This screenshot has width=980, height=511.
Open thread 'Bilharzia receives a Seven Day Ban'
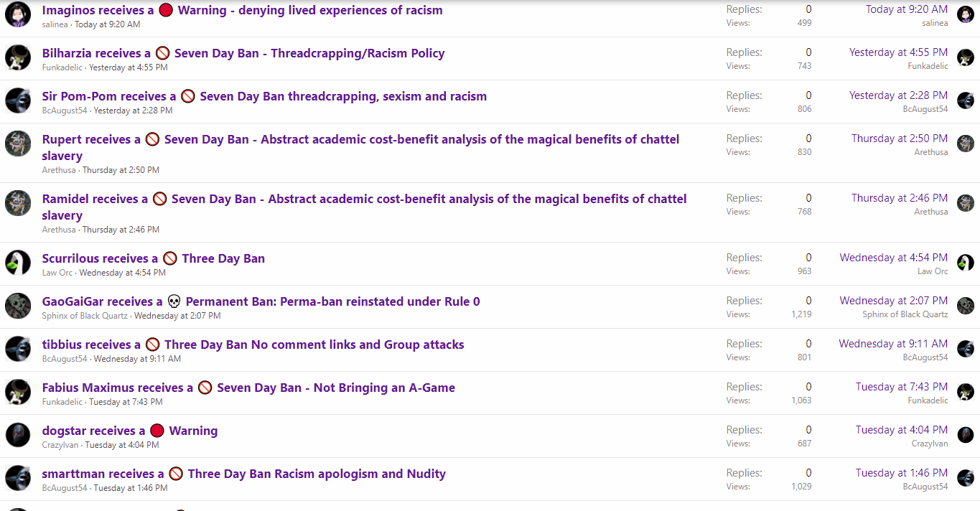[x=243, y=53]
